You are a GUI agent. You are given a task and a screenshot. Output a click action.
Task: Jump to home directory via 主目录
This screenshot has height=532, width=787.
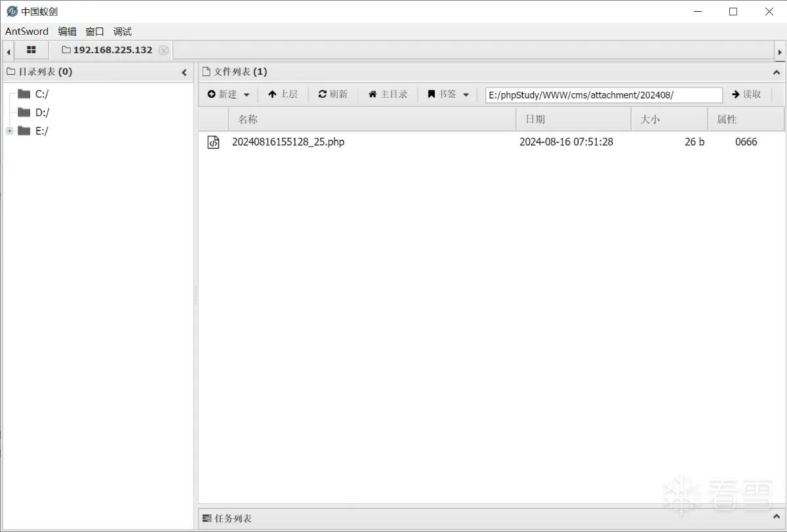click(388, 94)
